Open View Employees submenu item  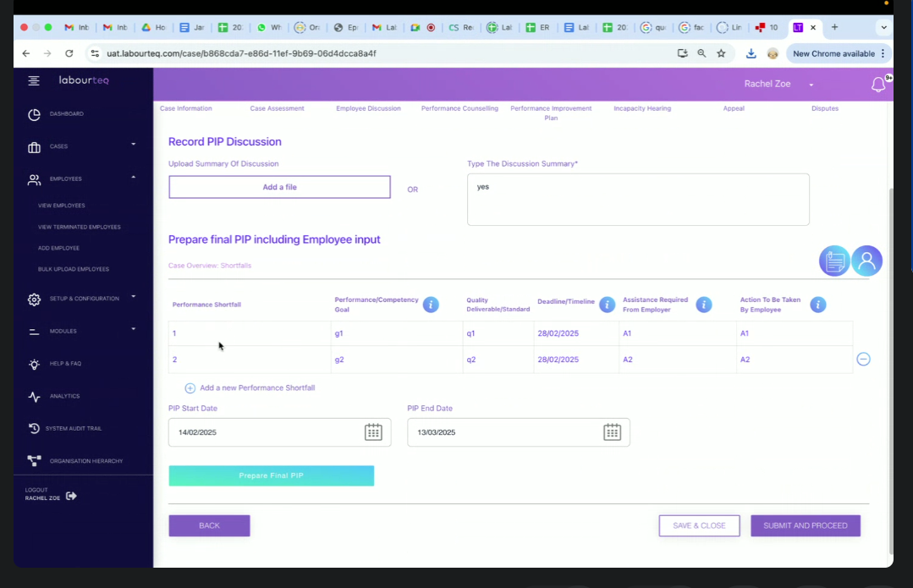pos(62,206)
